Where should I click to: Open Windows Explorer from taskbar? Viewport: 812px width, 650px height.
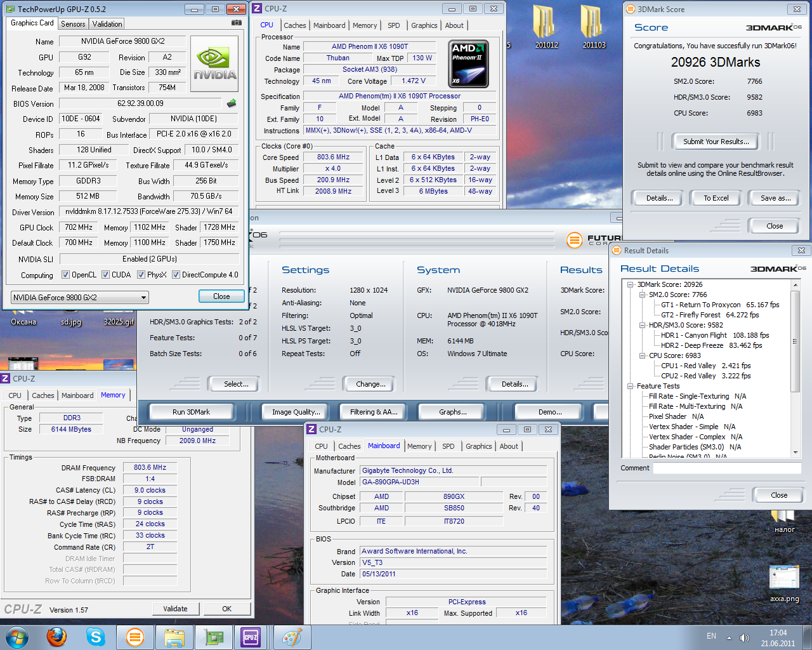point(174,637)
